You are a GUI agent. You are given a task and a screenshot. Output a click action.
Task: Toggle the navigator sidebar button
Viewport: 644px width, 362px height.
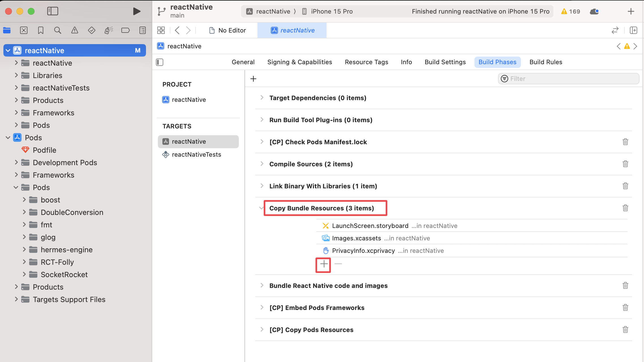(x=53, y=11)
